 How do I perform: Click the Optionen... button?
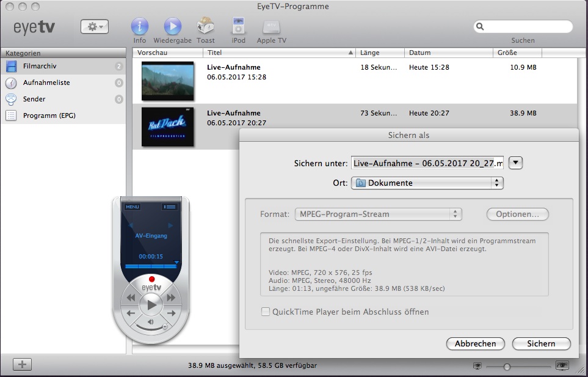518,214
